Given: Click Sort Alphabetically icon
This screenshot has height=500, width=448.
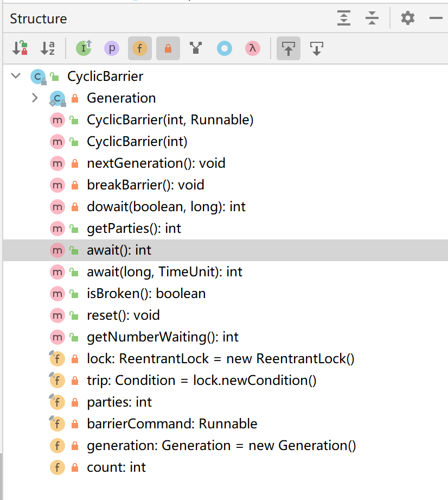Looking at the screenshot, I should coord(48,48).
